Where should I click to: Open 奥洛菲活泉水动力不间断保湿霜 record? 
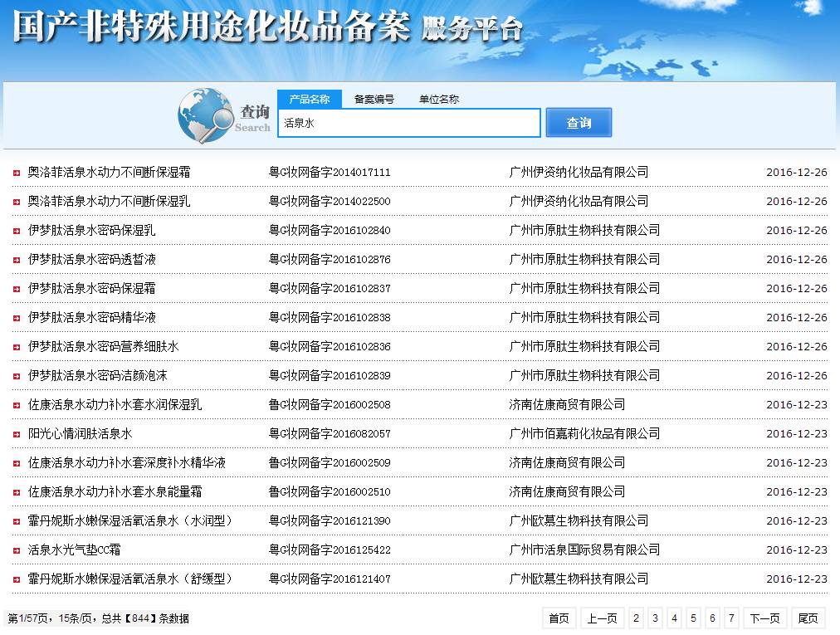coord(110,172)
